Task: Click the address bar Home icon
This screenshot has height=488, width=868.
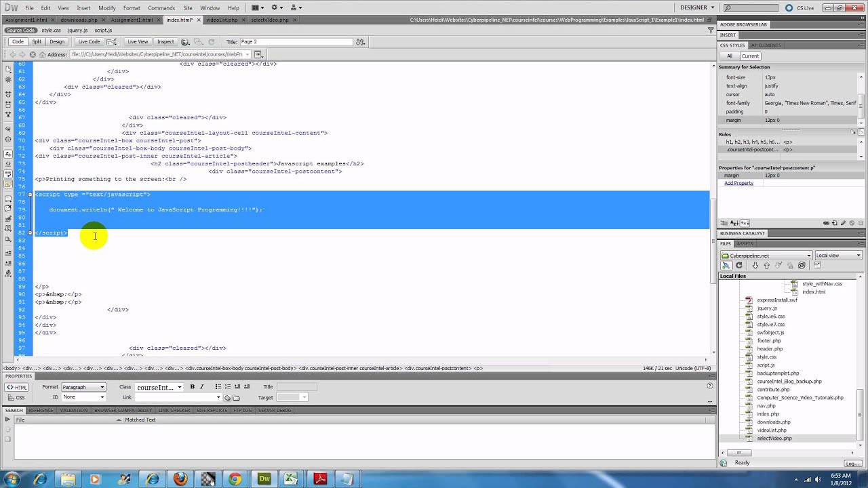Action: [x=42, y=54]
